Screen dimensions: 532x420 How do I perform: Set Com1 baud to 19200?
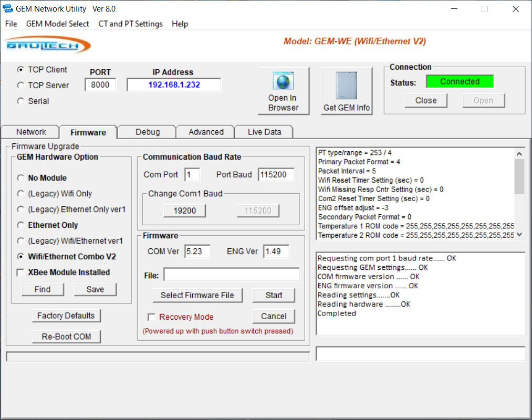[x=184, y=211]
